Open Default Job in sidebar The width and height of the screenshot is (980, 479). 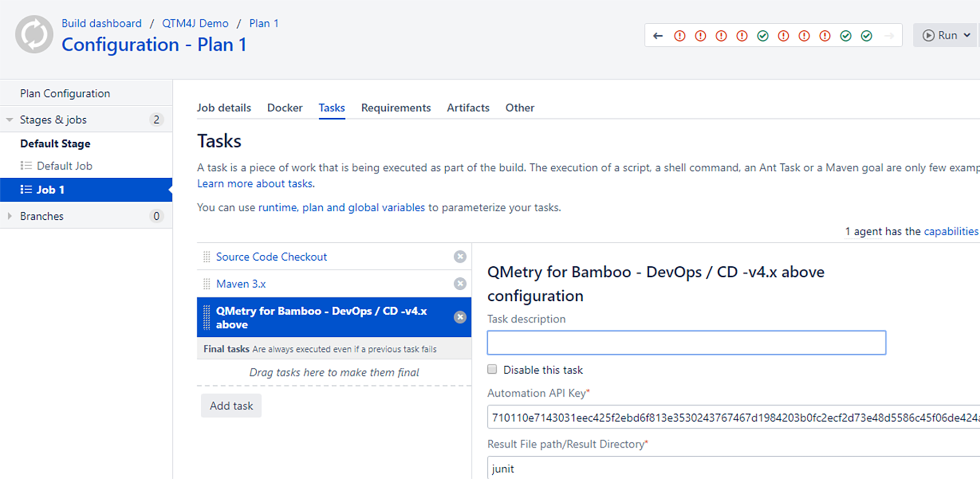pos(64,166)
